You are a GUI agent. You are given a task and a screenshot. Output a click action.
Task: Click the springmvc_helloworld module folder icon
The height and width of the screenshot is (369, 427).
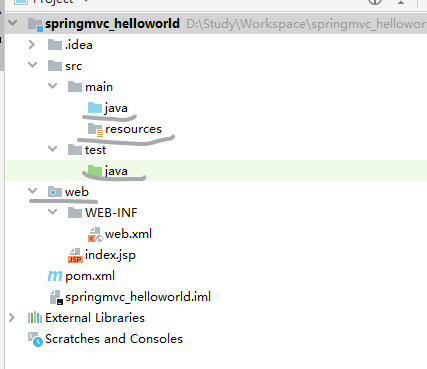(x=35, y=24)
